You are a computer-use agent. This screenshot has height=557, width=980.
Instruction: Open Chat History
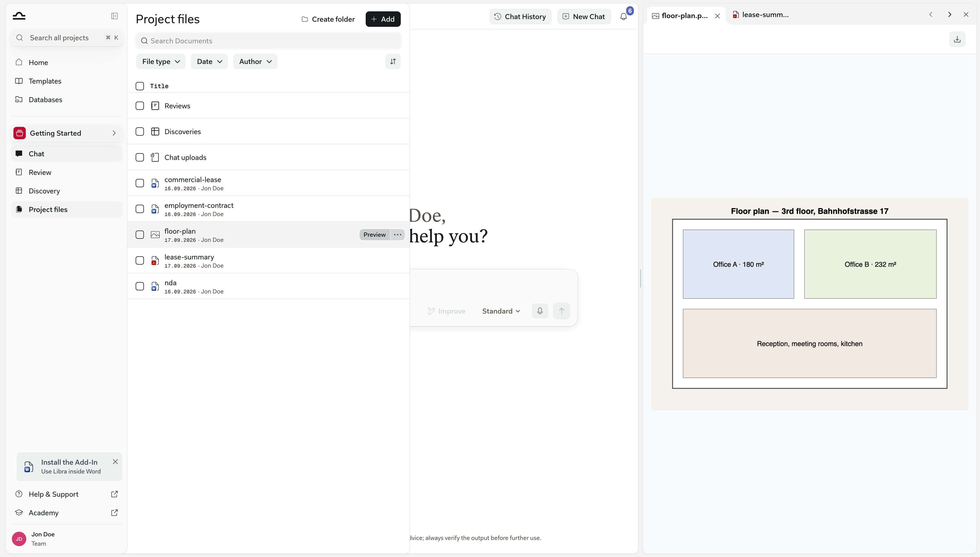click(x=520, y=17)
